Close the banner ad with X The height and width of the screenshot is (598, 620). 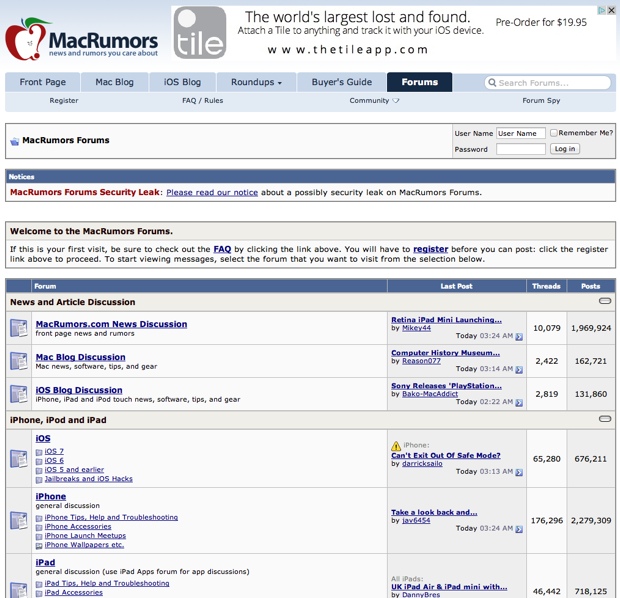click(611, 11)
